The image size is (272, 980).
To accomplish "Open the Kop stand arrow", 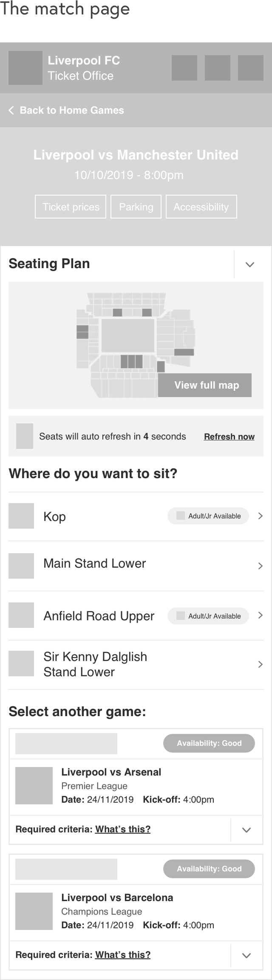I will pos(261,516).
